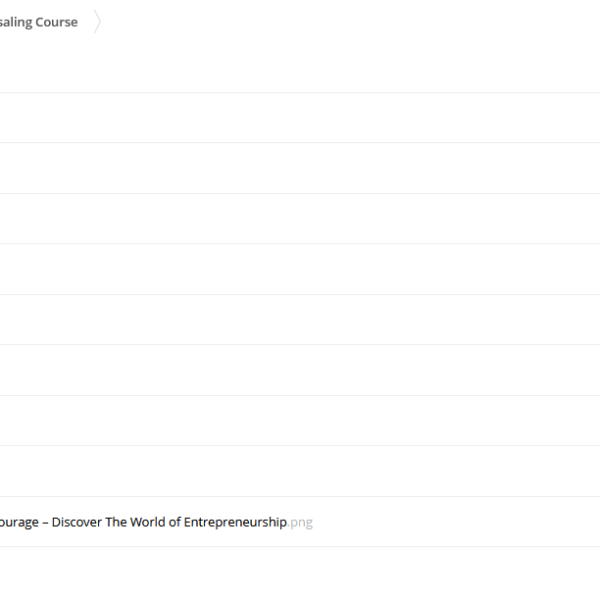Screen dimensions: 600x600
Task: Click the second empty list row
Action: click(300, 168)
